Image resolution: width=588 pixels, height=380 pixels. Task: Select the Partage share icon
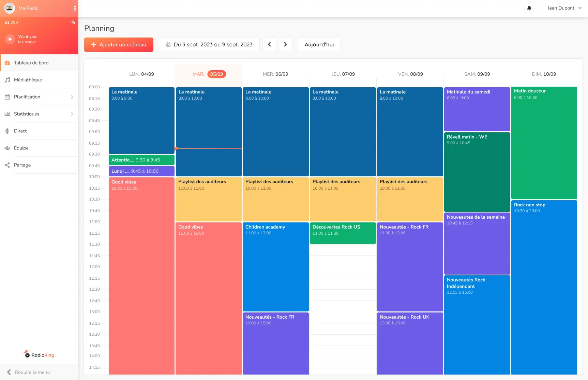pos(7,165)
